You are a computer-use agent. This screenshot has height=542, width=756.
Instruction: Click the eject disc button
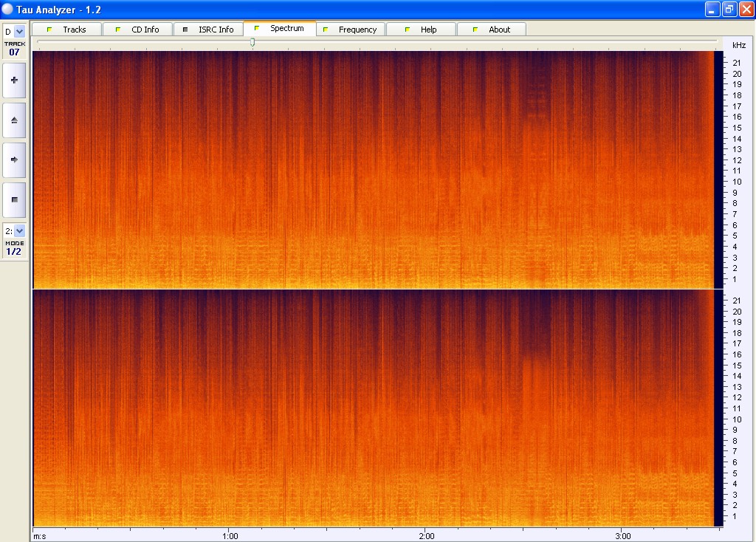click(x=14, y=120)
